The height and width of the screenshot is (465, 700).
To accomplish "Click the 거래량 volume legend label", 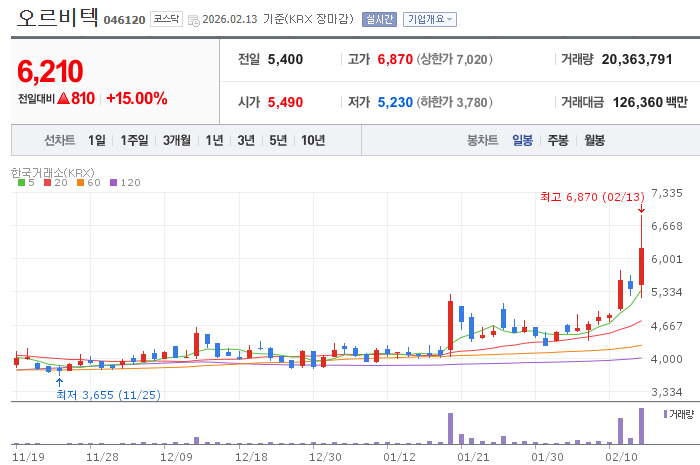I will click(x=681, y=414).
